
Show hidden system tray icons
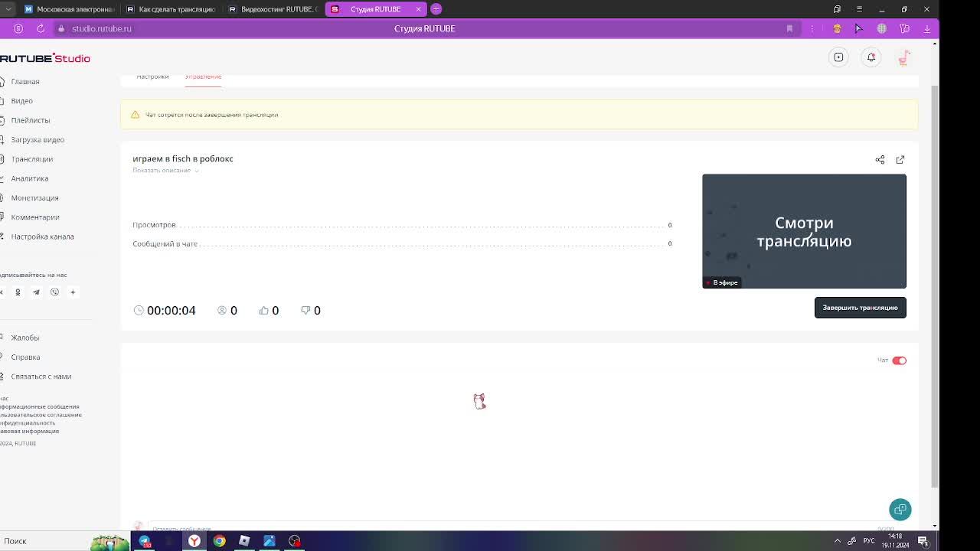coord(837,541)
